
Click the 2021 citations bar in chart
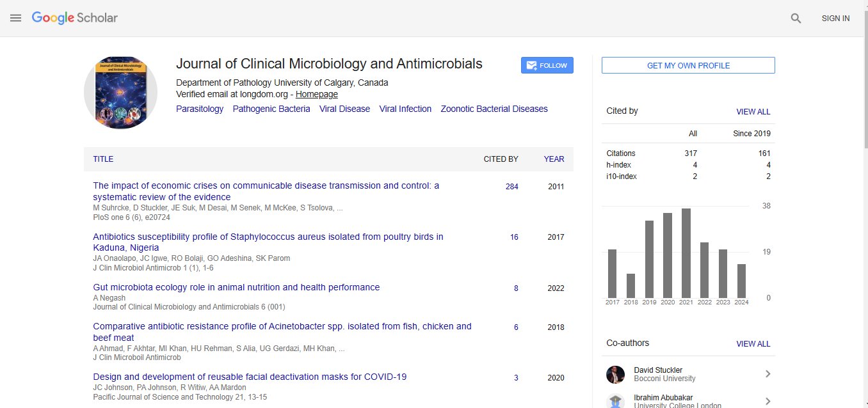point(686,253)
